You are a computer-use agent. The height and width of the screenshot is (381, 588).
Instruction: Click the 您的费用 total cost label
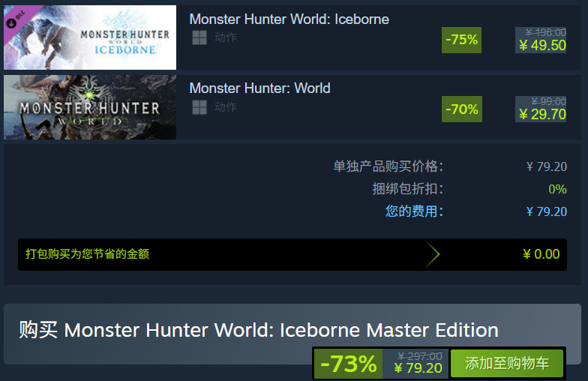click(x=414, y=211)
